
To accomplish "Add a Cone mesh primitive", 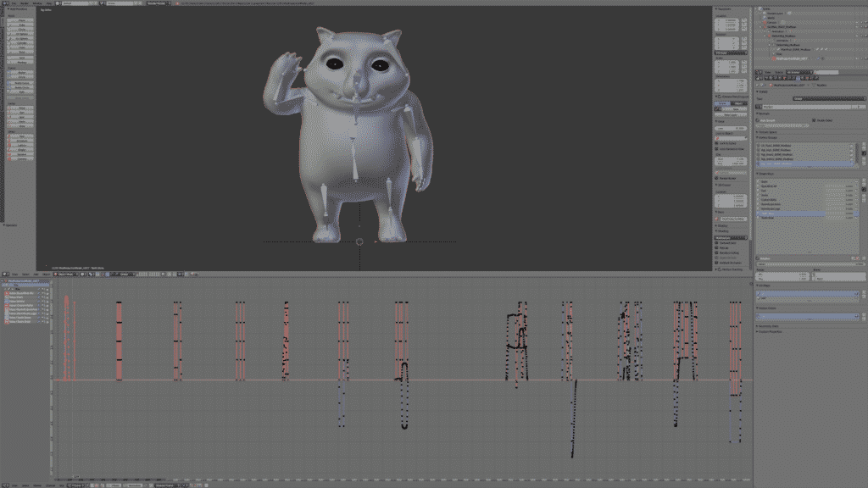I will pyautogui.click(x=21, y=47).
